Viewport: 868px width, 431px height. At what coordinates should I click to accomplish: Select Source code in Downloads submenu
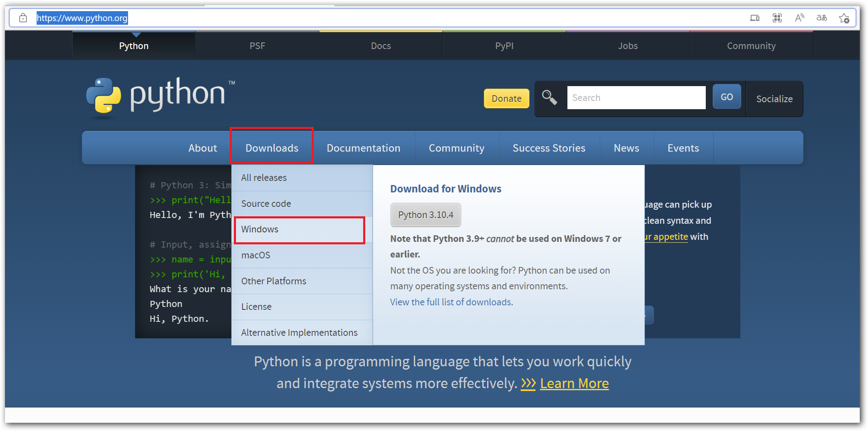click(x=302, y=204)
